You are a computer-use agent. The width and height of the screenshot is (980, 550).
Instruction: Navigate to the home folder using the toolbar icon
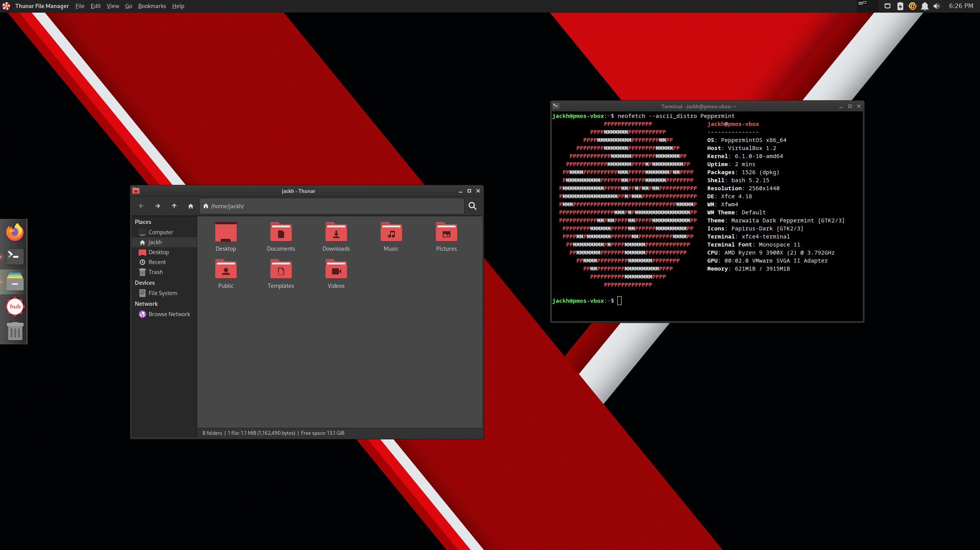click(x=190, y=206)
